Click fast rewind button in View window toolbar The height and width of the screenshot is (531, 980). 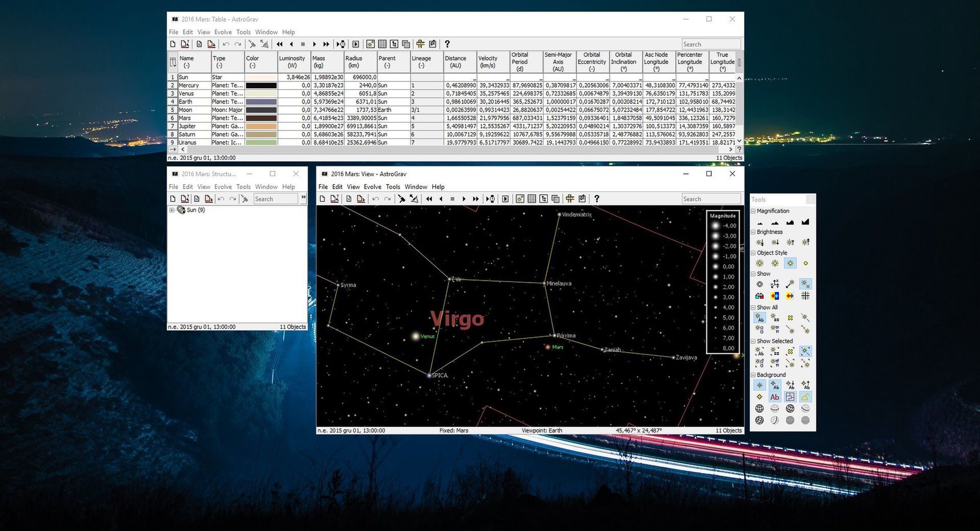(x=428, y=199)
